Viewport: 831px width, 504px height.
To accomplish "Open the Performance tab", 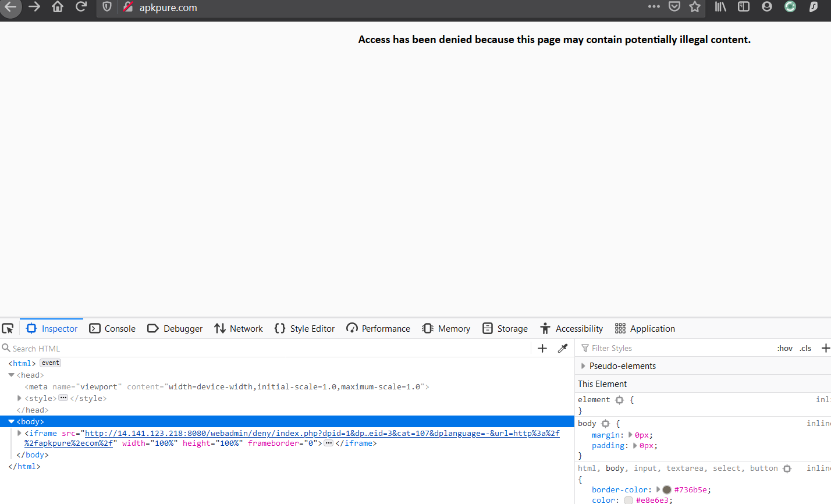I will point(378,329).
